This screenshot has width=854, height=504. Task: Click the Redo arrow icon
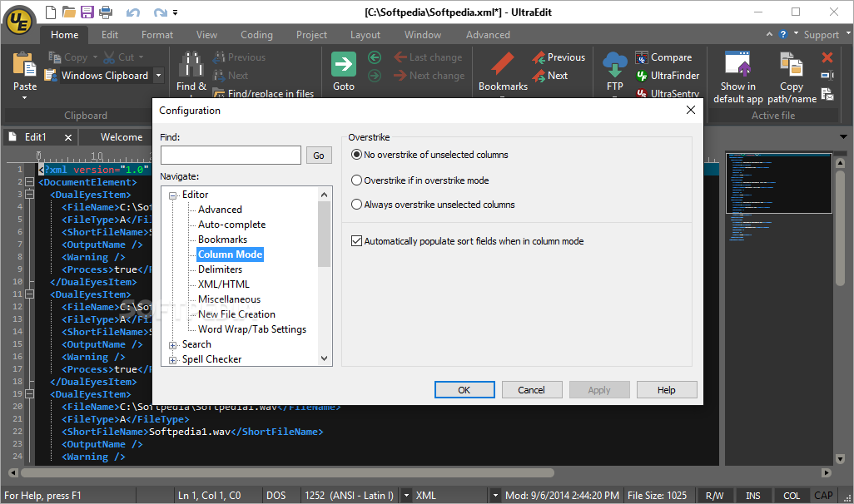tap(160, 12)
